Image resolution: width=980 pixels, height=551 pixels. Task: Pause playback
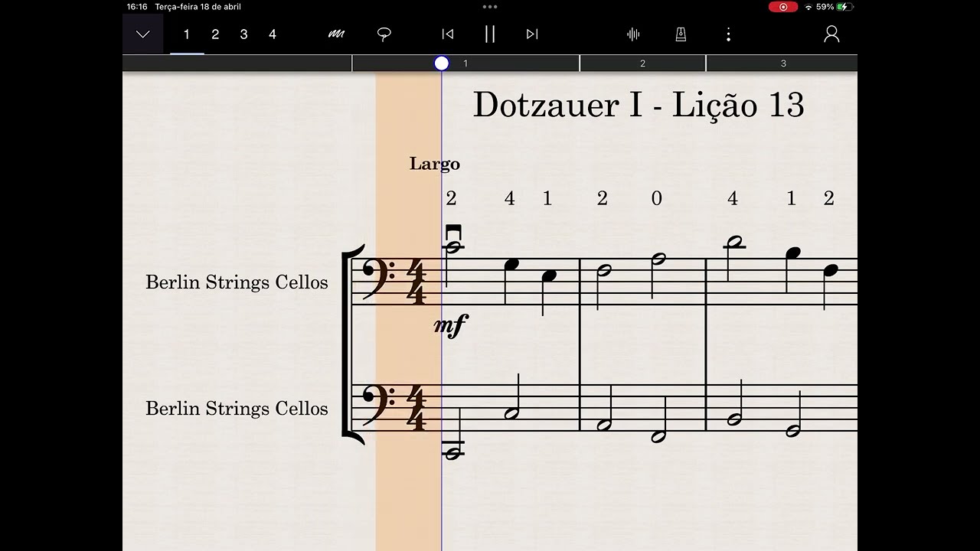[x=490, y=34]
